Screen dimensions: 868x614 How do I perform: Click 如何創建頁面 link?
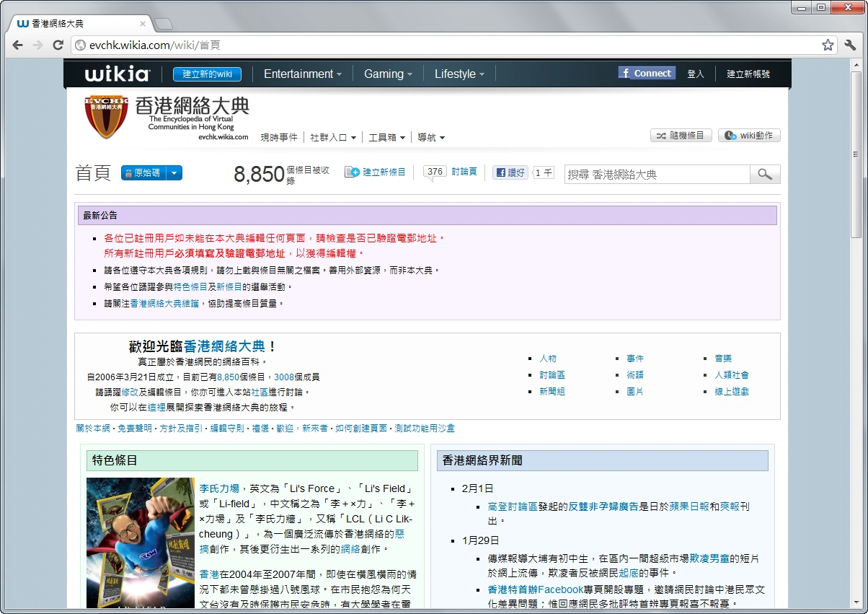pyautogui.click(x=361, y=428)
